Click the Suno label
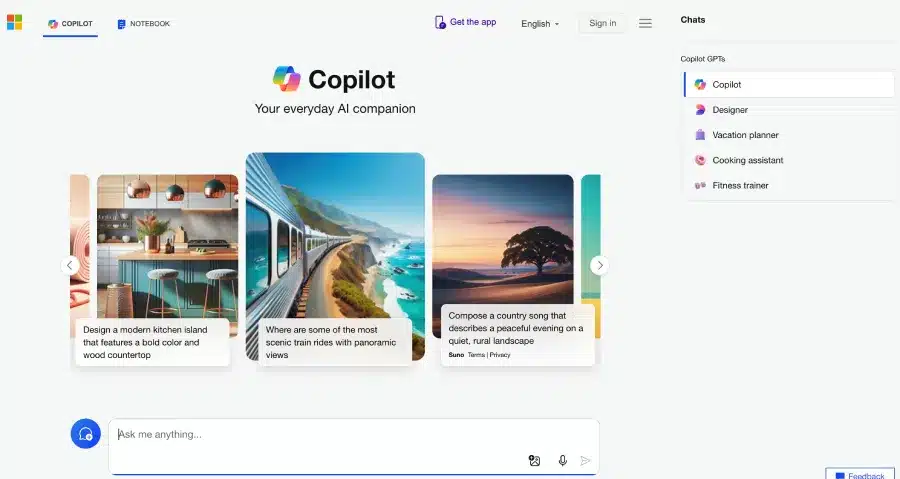 (x=456, y=355)
